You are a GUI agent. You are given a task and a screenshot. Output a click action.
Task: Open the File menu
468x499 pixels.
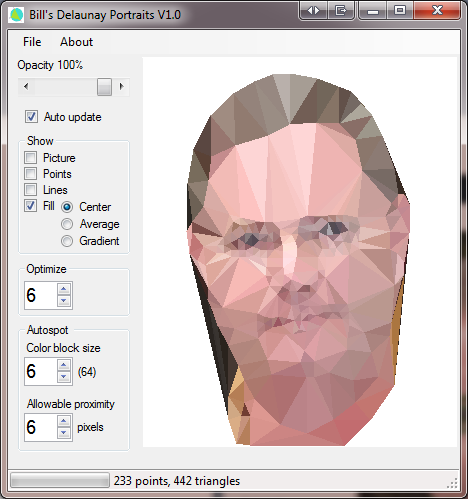32,42
